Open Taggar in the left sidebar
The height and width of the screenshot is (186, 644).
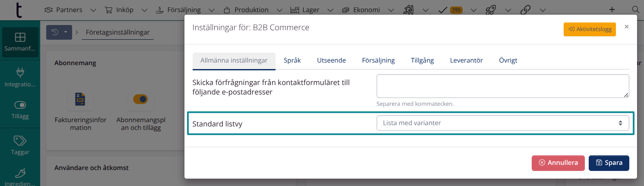(20, 145)
